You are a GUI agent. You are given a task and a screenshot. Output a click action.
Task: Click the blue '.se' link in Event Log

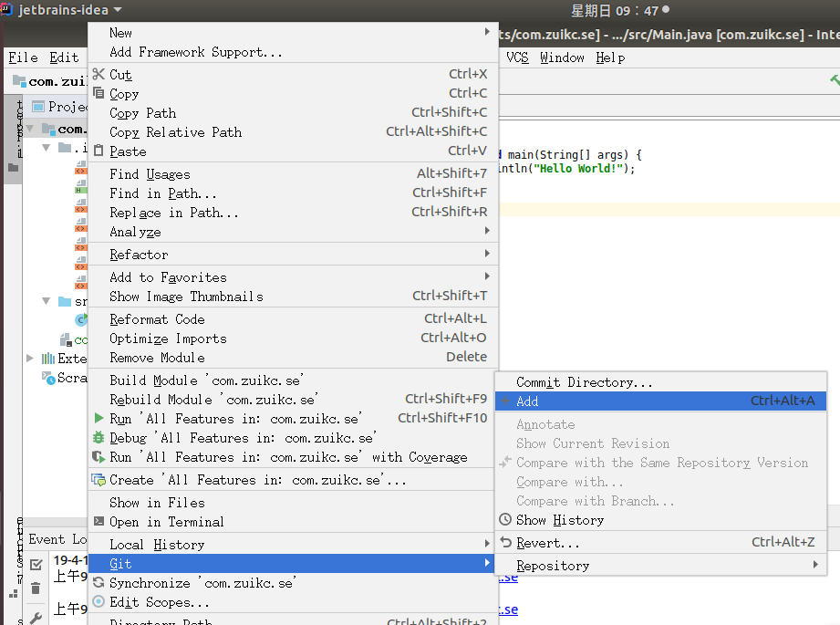(508, 577)
